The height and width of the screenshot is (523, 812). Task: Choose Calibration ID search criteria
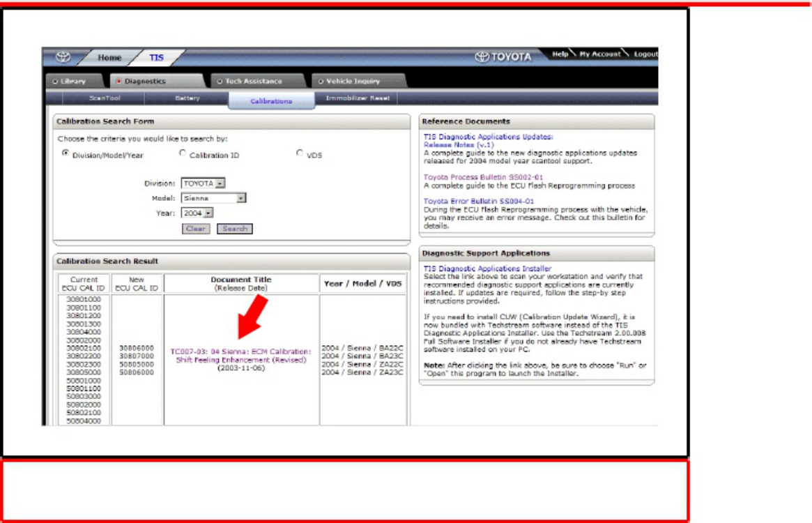(183, 153)
